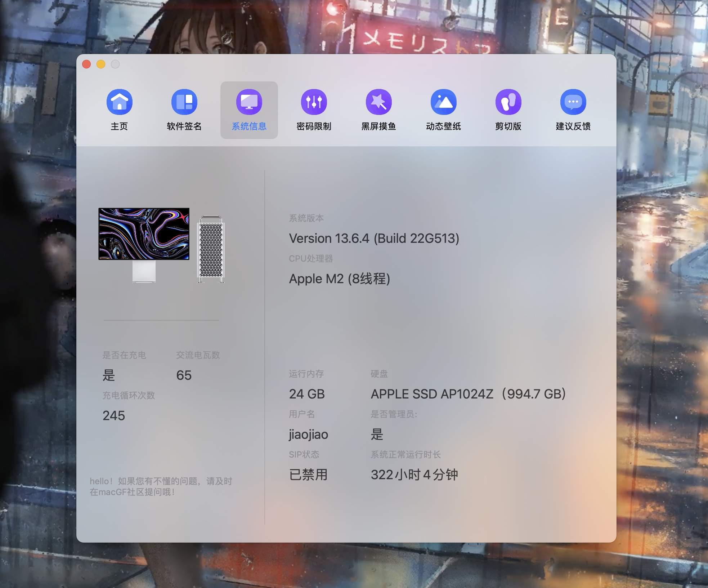Viewport: 708px width, 588px height.
Task: Open the 密码限制 sliders icon
Action: coord(314,102)
